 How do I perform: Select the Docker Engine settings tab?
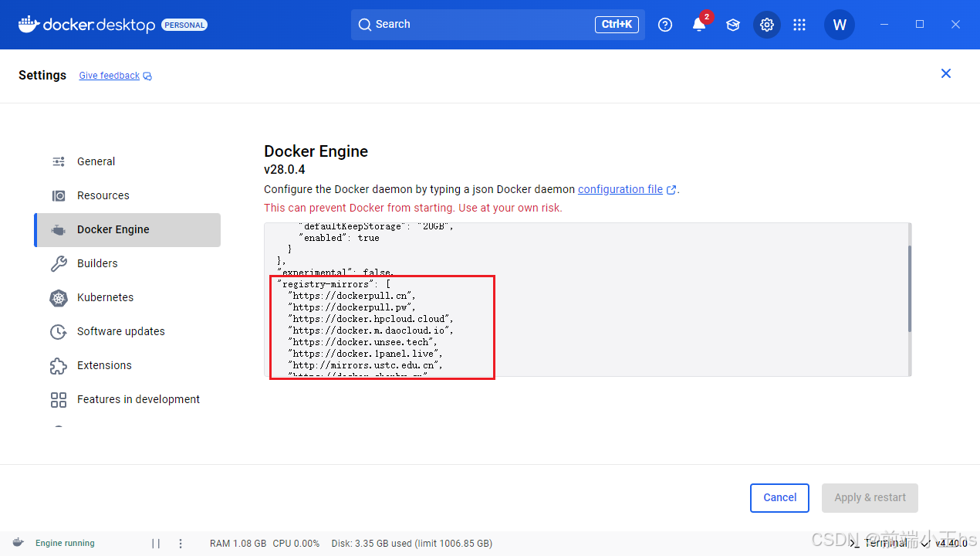point(127,229)
